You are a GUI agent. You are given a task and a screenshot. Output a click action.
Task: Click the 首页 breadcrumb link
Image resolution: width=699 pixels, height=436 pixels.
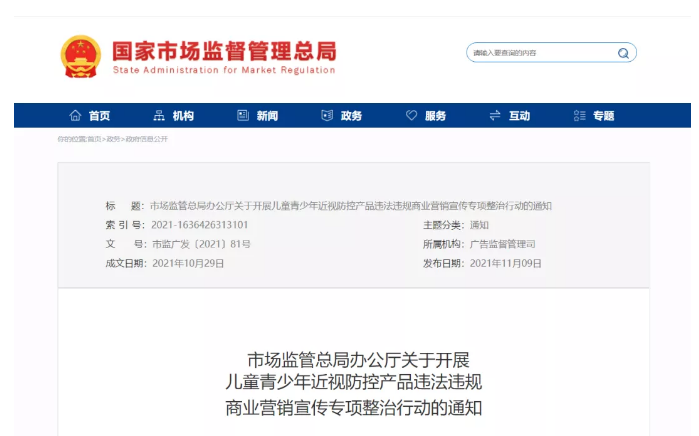point(94,139)
